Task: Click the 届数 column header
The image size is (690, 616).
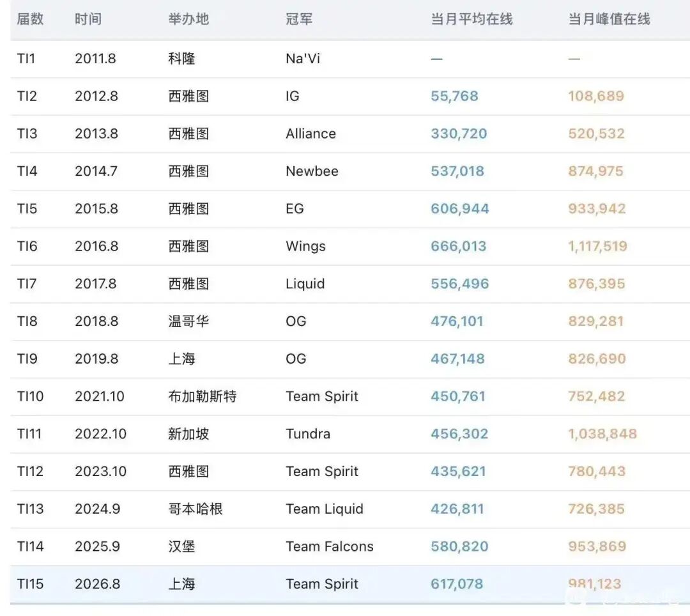Action: (30, 19)
